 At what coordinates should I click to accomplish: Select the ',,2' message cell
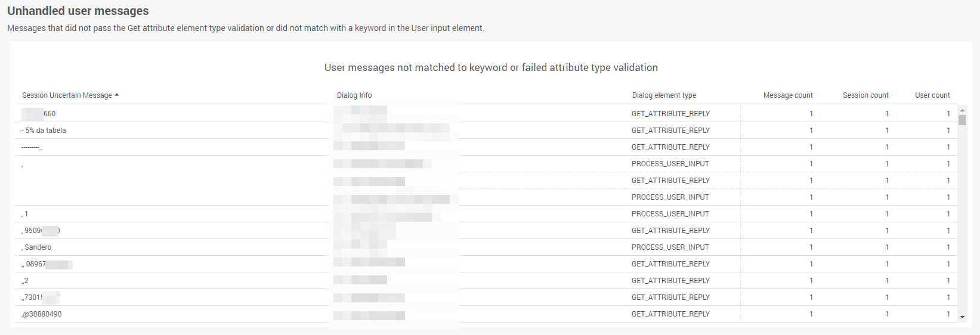point(172,281)
